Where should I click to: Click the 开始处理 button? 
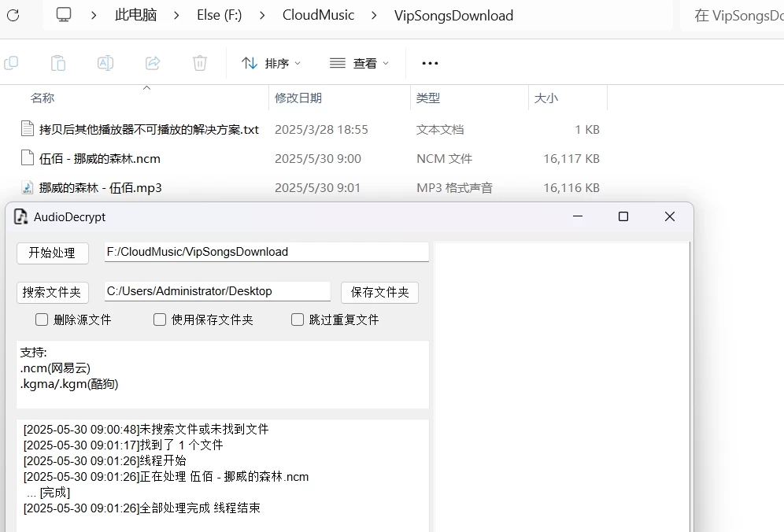pyautogui.click(x=53, y=253)
